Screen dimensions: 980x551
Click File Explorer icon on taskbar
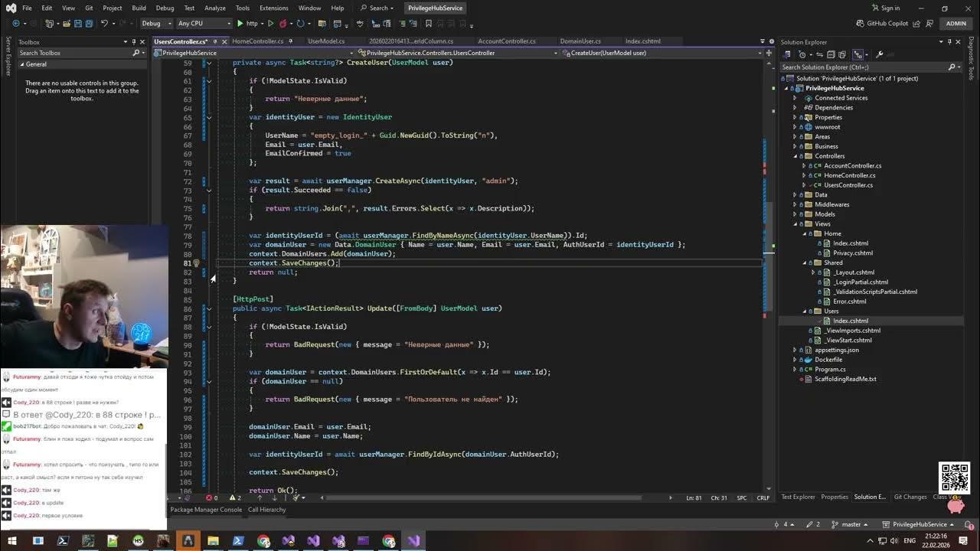(x=213, y=541)
